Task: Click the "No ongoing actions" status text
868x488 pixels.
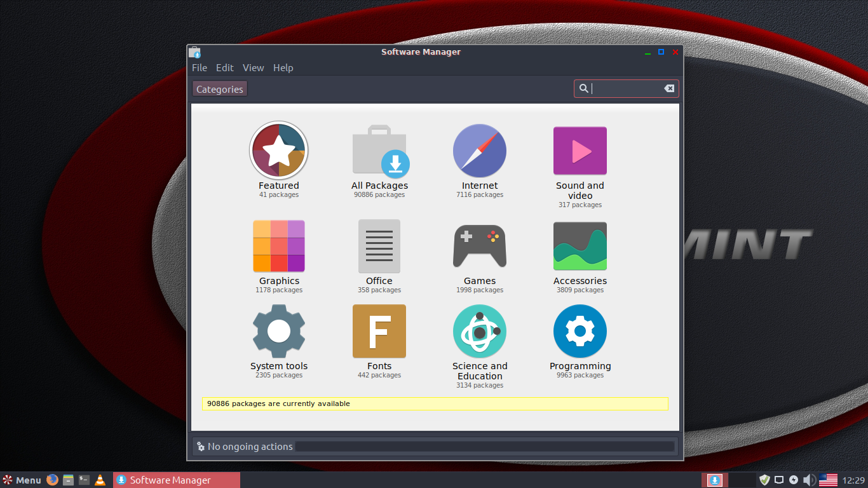Action: point(250,447)
